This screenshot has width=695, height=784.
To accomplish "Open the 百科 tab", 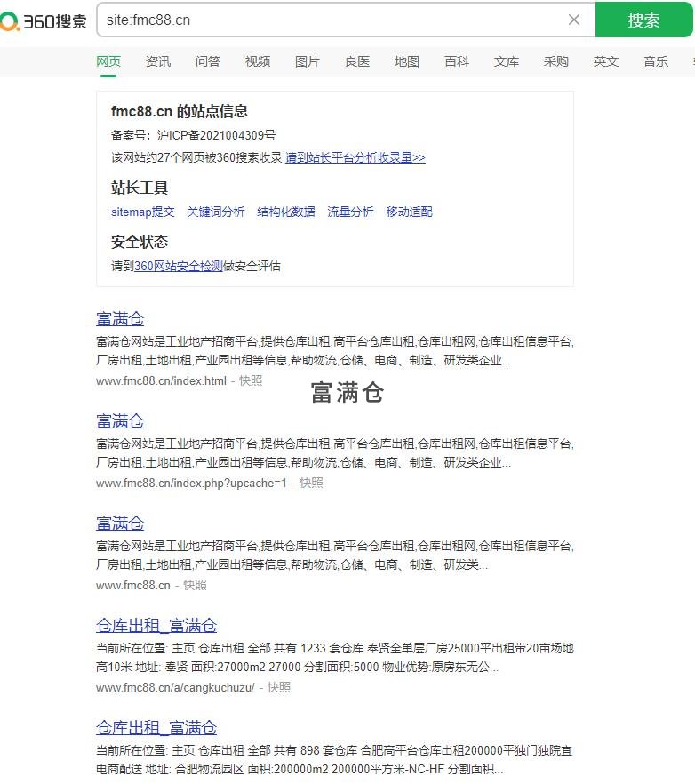I will pyautogui.click(x=457, y=61).
